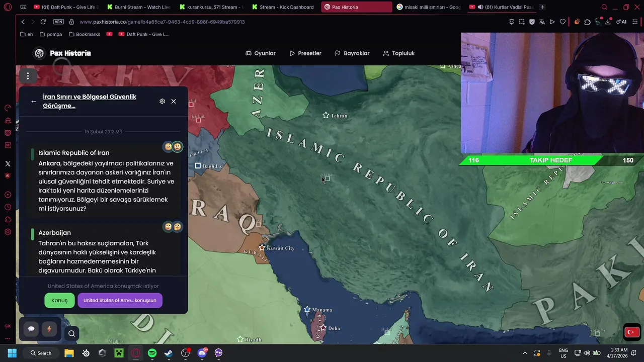
Task: Open the Topluluk menu
Action: (399, 53)
